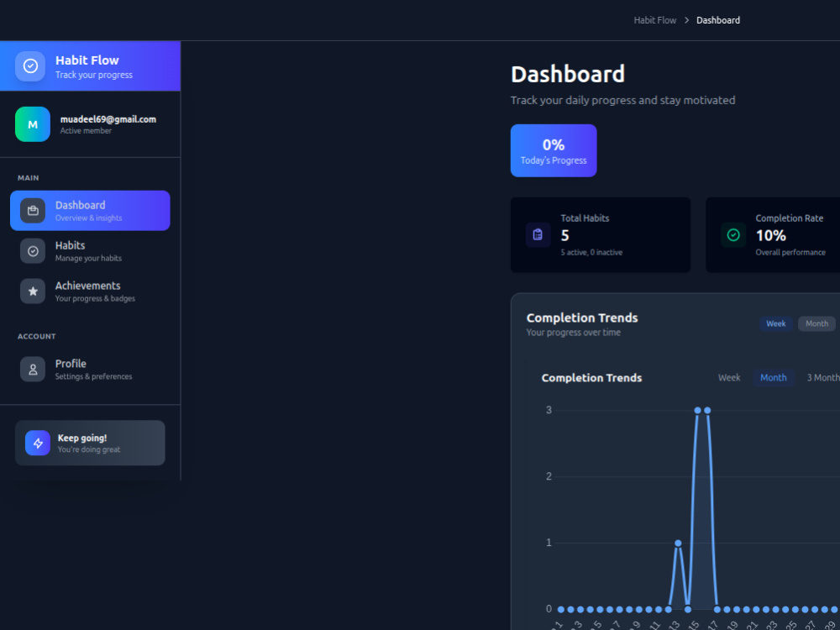Click the lightning bolt Keep going icon
The height and width of the screenshot is (630, 840).
tap(38, 443)
